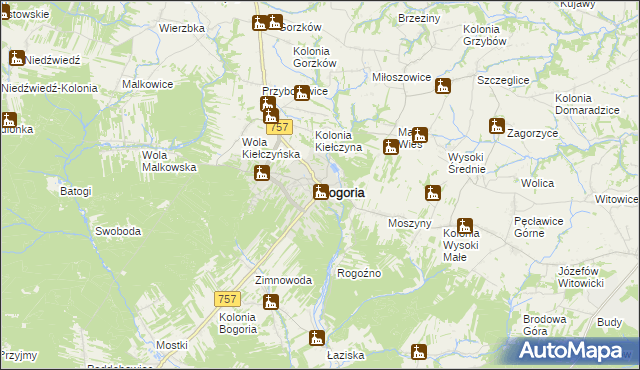The image size is (640, 370).
Task: Click the church icon at bottom right of Łaziska
Action: pos(419,352)
